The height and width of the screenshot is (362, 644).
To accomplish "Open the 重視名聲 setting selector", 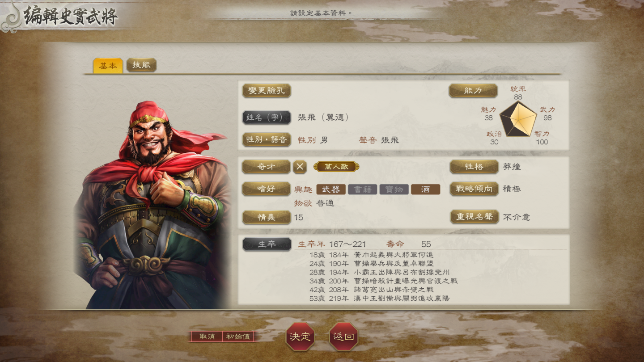I will pos(474,217).
